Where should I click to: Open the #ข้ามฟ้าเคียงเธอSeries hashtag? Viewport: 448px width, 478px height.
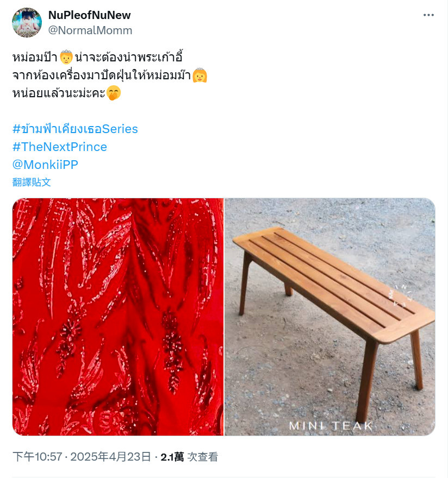(x=75, y=129)
